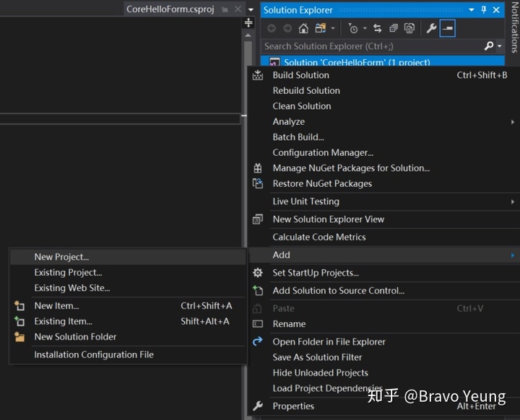This screenshot has height=420, width=520.
Task: Click the Home icon in Solution Explorer toolbar
Action: click(303, 29)
